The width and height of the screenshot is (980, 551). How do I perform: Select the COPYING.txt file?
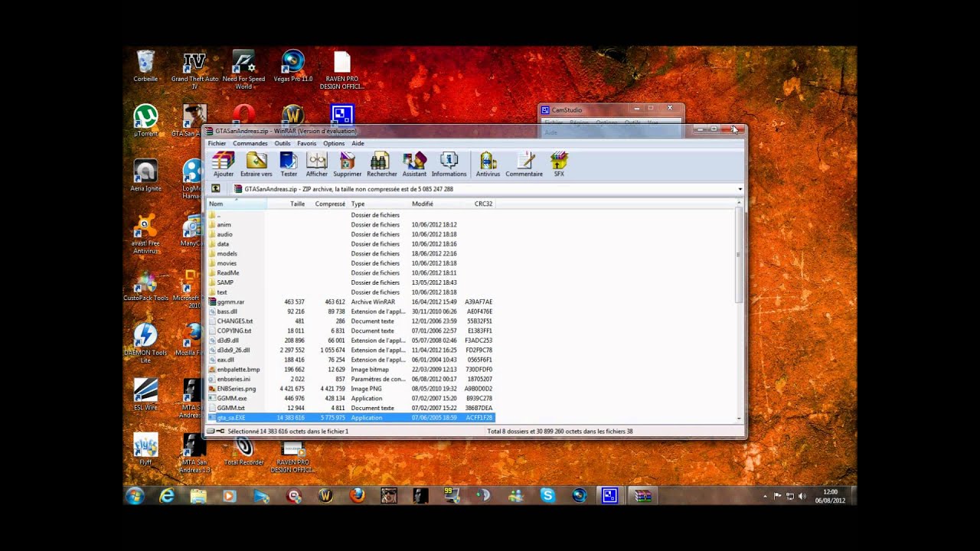[x=351, y=331]
